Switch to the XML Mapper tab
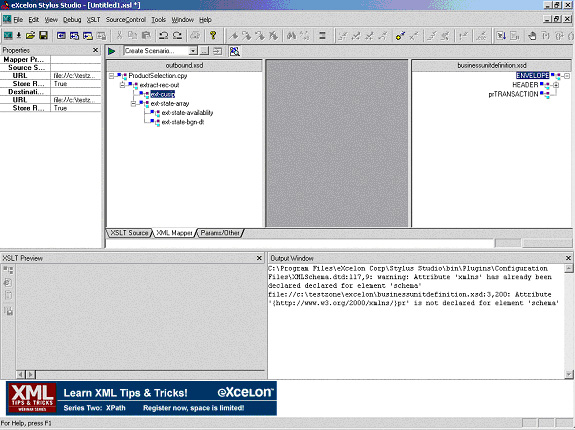Viewport: 575px width, 430px height. 174,233
